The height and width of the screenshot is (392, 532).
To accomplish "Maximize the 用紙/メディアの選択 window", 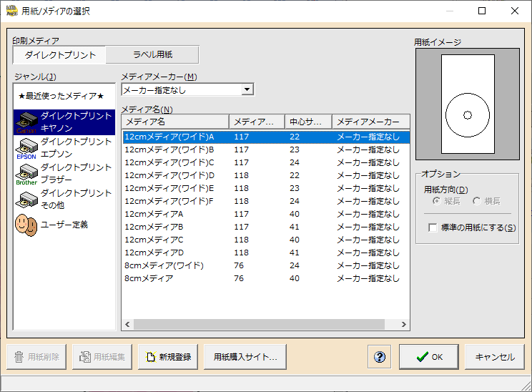I will click(x=482, y=11).
